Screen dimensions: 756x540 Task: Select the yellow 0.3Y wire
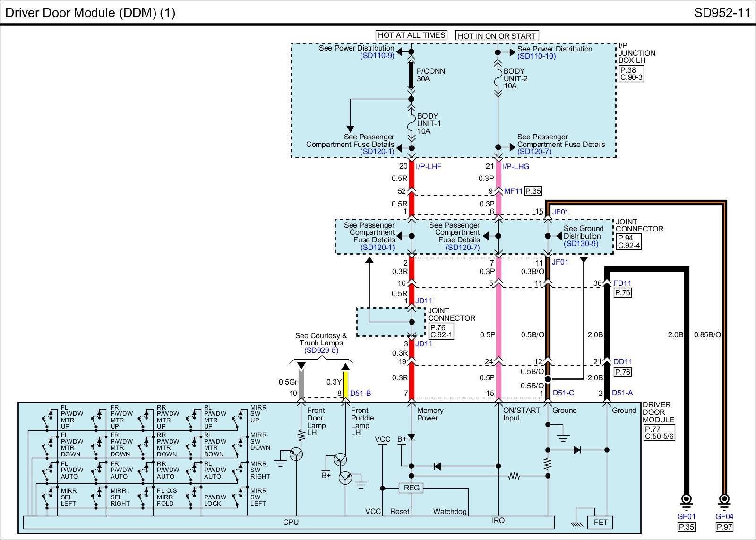[x=345, y=385]
